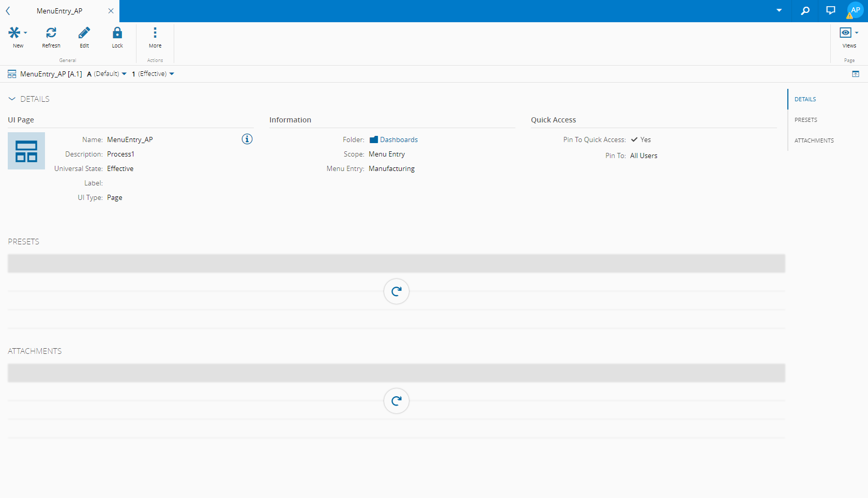Collapse the DETAILS section
The height and width of the screenshot is (498, 868).
pos(12,99)
